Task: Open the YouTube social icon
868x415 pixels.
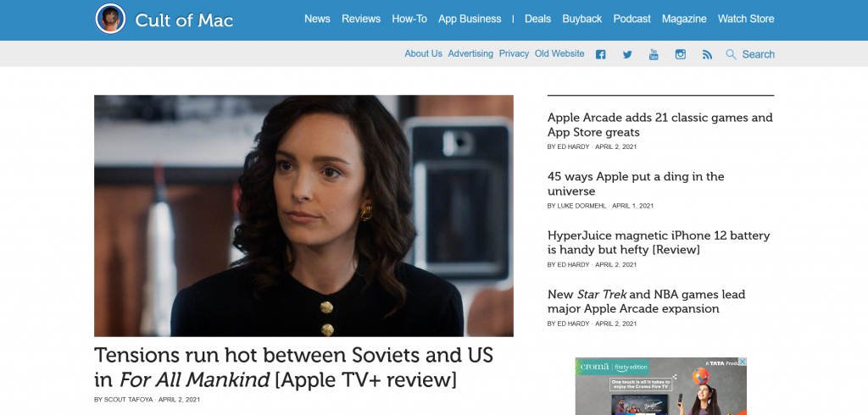Action: 654,54
